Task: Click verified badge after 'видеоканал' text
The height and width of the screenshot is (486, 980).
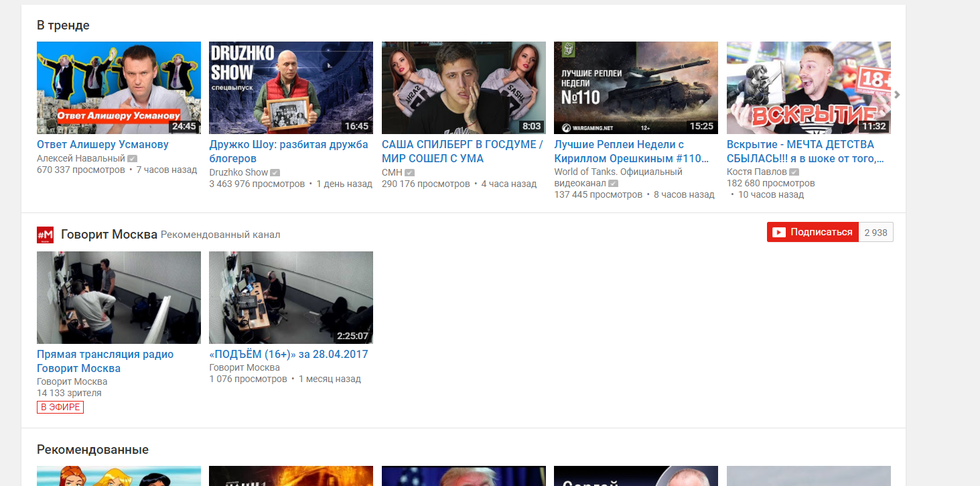Action: coord(613,184)
